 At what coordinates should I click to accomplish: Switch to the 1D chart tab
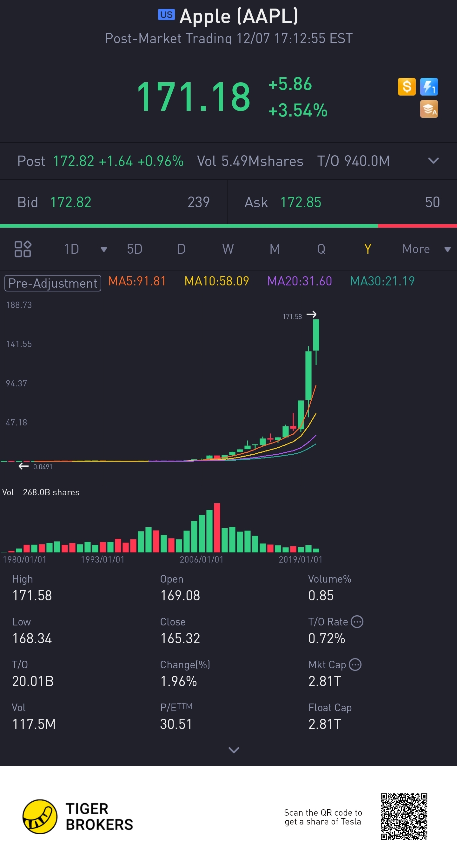(x=71, y=249)
